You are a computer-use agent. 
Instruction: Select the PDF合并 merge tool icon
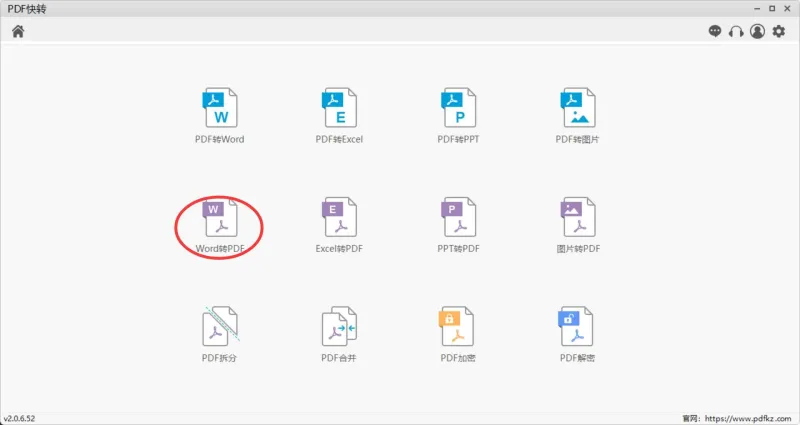coord(339,327)
